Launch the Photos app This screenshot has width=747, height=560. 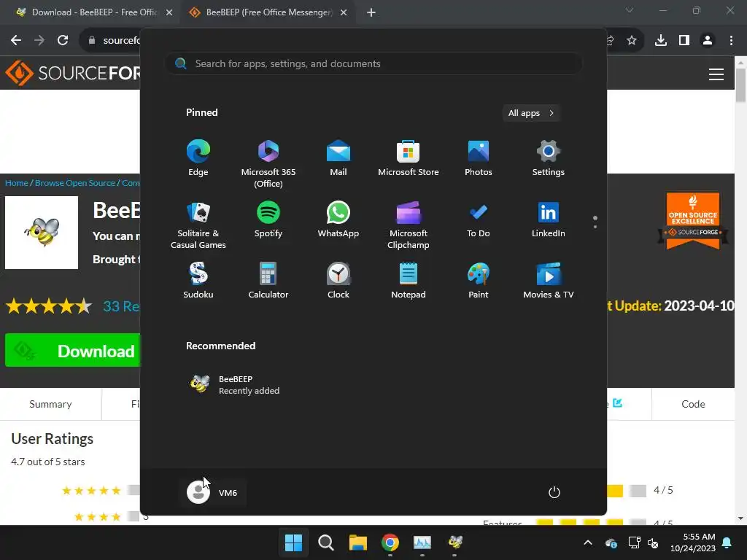pyautogui.click(x=479, y=158)
